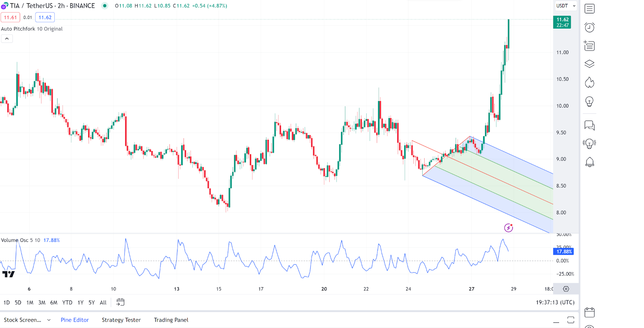Image resolution: width=644 pixels, height=328 pixels.
Task: Click the TradingView logo on chart
Action: [8, 274]
